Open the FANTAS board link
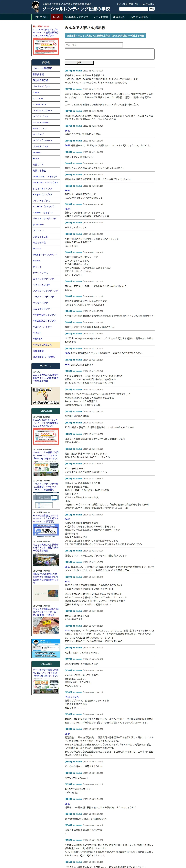The height and width of the screenshot is (868, 186). (46, 249)
